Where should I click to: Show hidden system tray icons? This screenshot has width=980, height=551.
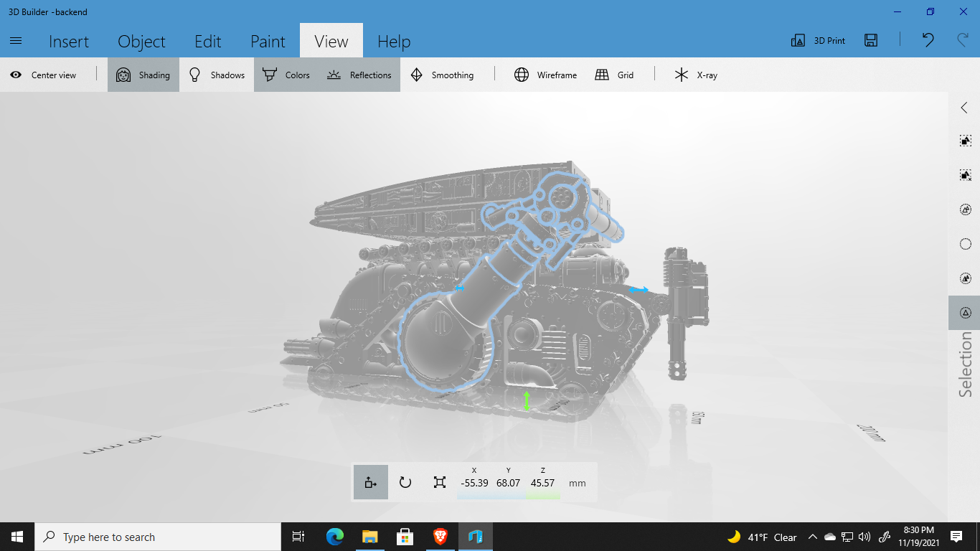click(813, 537)
